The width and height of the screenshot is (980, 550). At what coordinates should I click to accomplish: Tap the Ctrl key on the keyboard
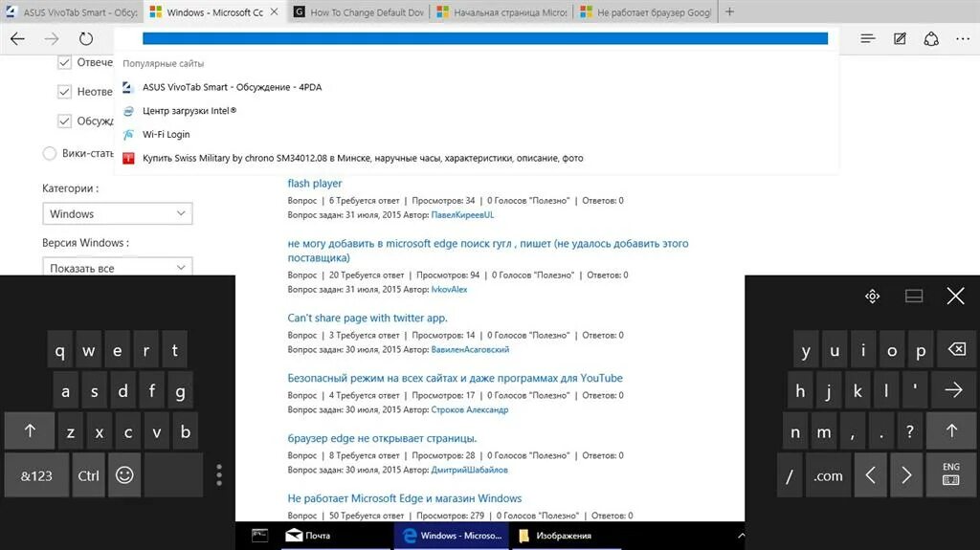point(88,475)
